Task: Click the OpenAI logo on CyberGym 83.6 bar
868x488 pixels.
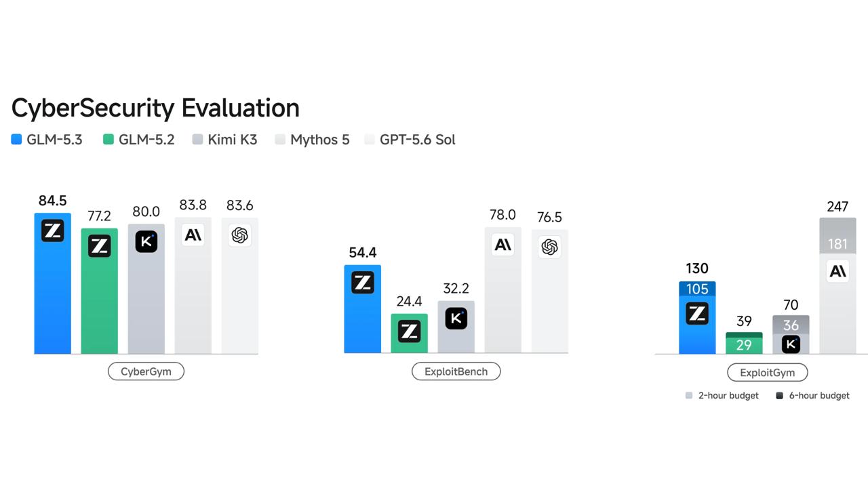Action: [x=240, y=235]
